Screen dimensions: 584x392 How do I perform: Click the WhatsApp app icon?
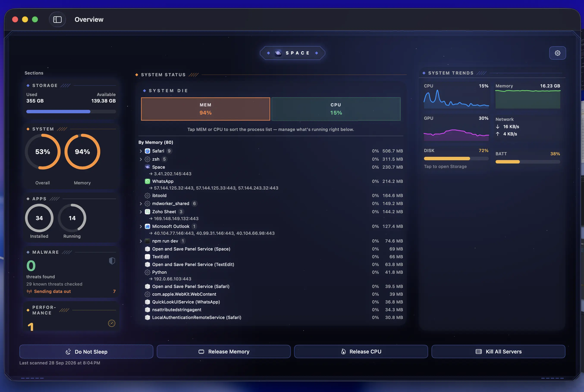[x=148, y=181]
